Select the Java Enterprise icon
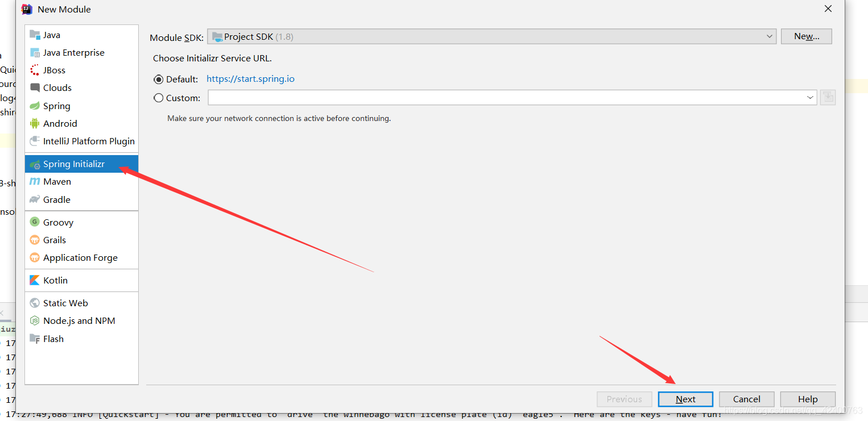 (x=35, y=52)
